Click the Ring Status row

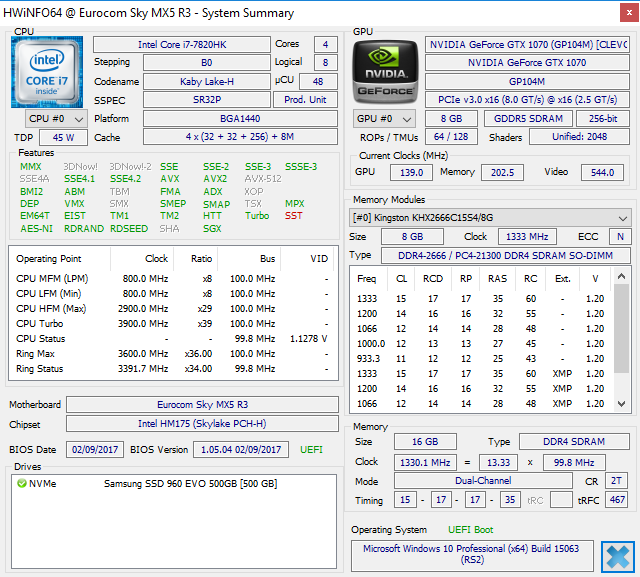pyautogui.click(x=173, y=369)
